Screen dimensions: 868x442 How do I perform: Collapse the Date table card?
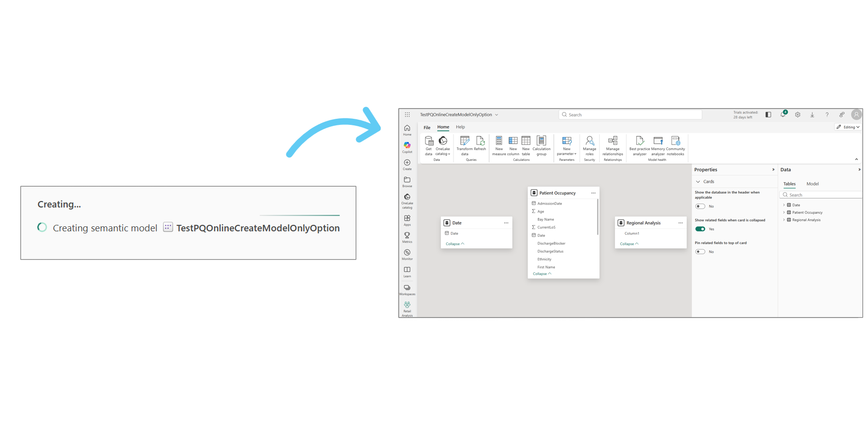[455, 244]
